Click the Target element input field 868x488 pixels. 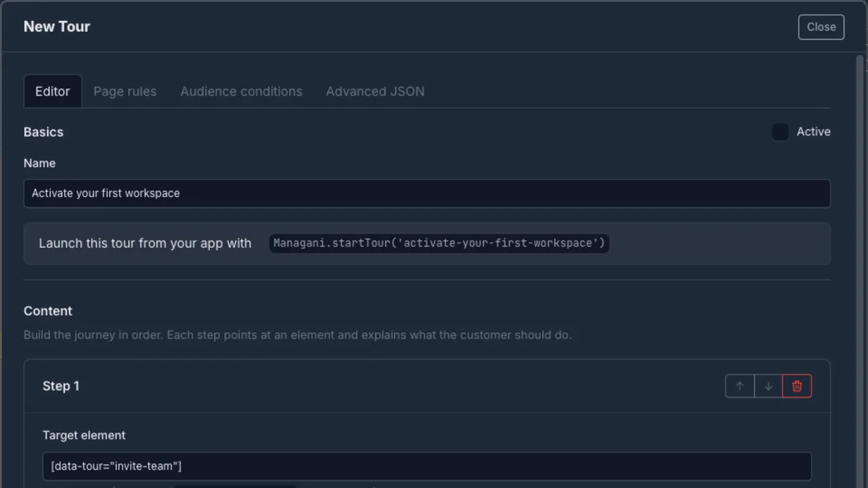pyautogui.click(x=427, y=466)
